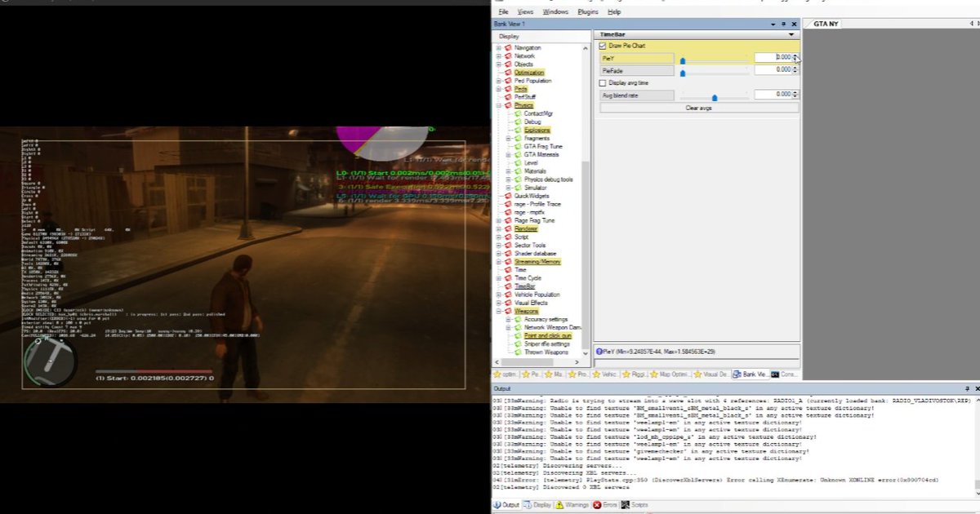Expand the Navigation tree node

499,48
